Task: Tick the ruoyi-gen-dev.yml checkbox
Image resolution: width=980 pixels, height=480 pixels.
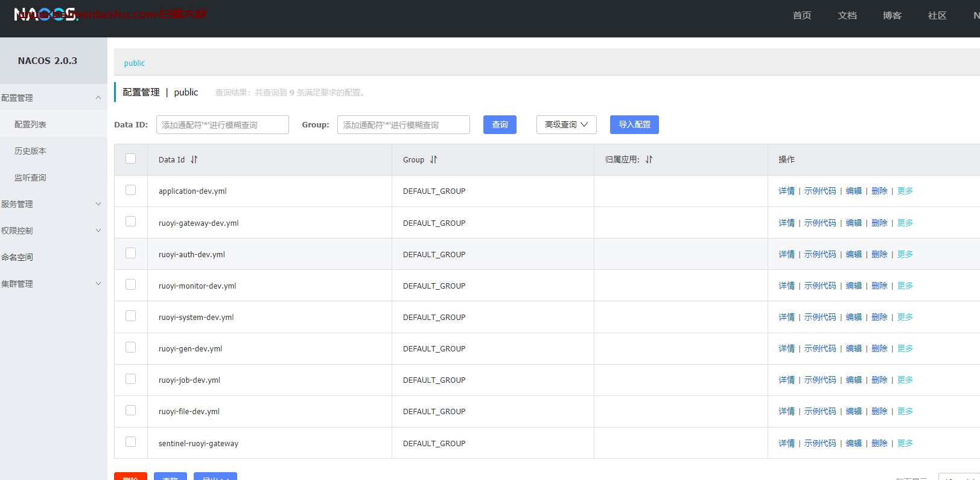Action: click(130, 347)
